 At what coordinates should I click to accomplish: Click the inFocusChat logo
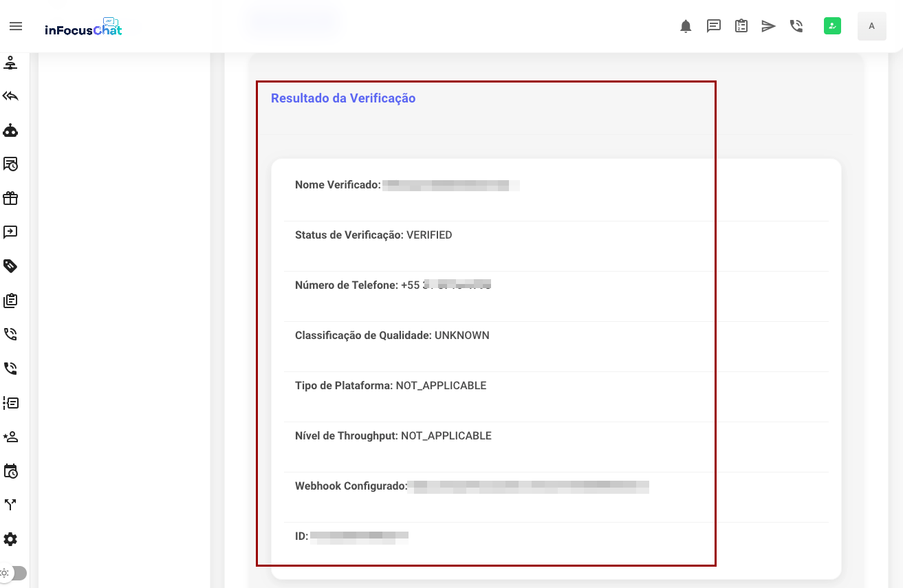point(83,28)
